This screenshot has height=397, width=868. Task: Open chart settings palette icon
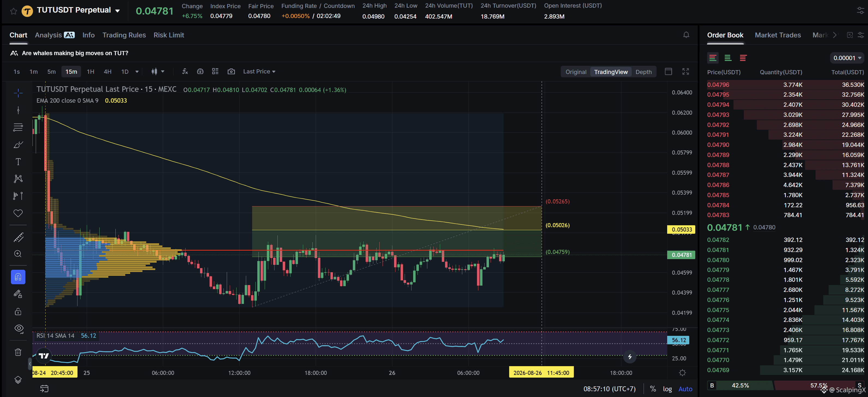click(200, 71)
